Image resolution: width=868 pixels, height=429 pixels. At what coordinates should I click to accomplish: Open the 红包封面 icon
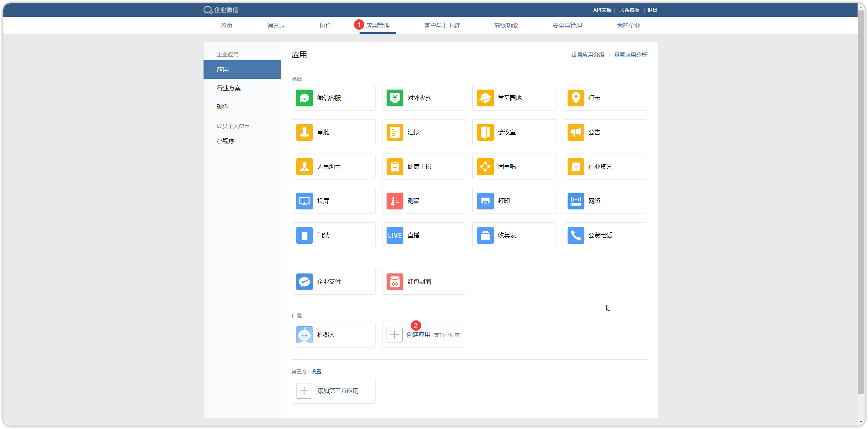[395, 282]
